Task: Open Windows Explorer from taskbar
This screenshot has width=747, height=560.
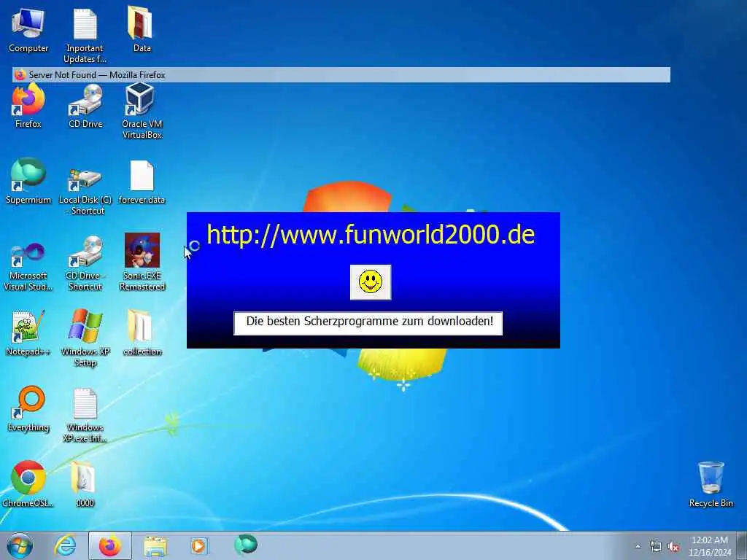Action: (155, 545)
